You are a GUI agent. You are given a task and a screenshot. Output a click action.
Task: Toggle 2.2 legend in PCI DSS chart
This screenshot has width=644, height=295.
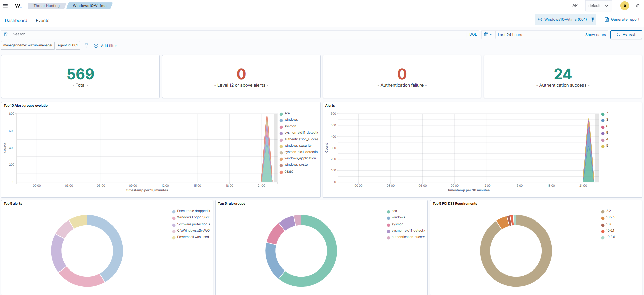pyautogui.click(x=606, y=211)
